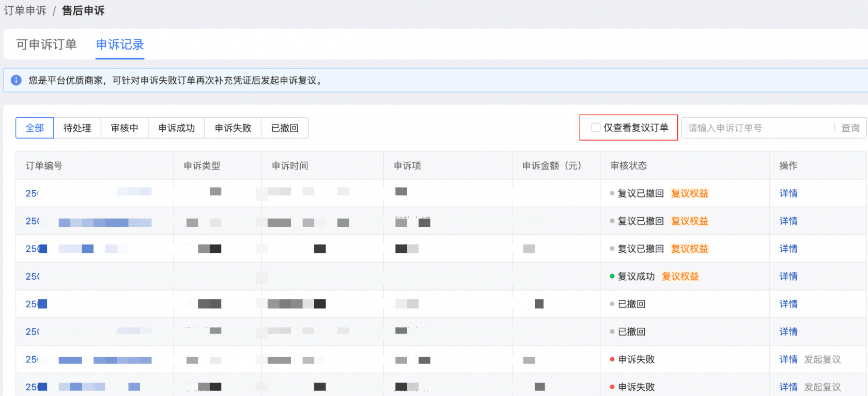Show only 审核中 appeals
This screenshot has width=868, height=396.
[x=125, y=128]
